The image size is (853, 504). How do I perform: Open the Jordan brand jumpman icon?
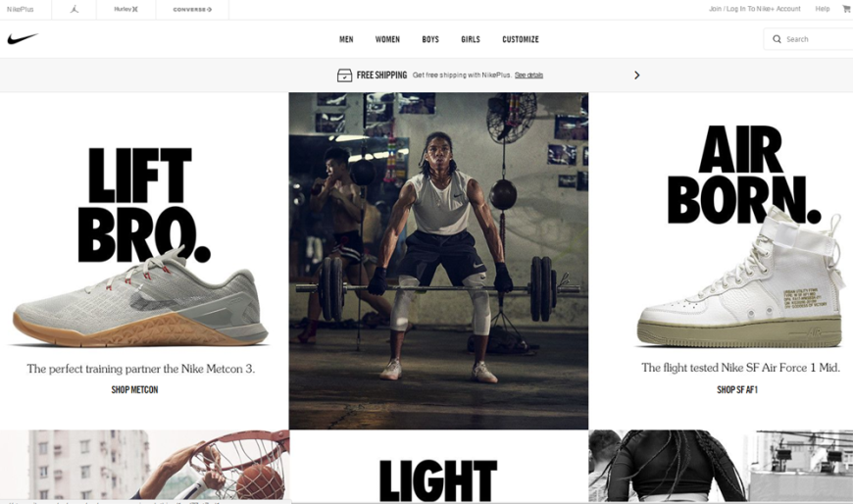click(x=75, y=9)
